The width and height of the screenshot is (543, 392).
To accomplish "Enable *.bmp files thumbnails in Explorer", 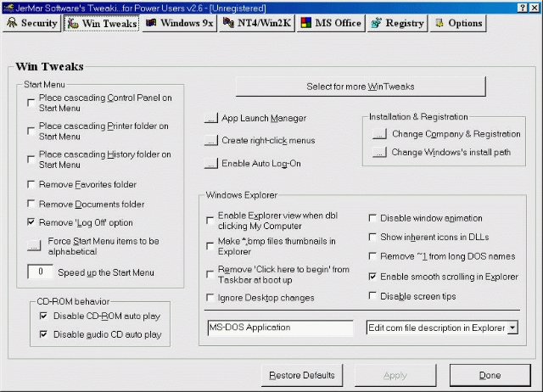I will [210, 246].
